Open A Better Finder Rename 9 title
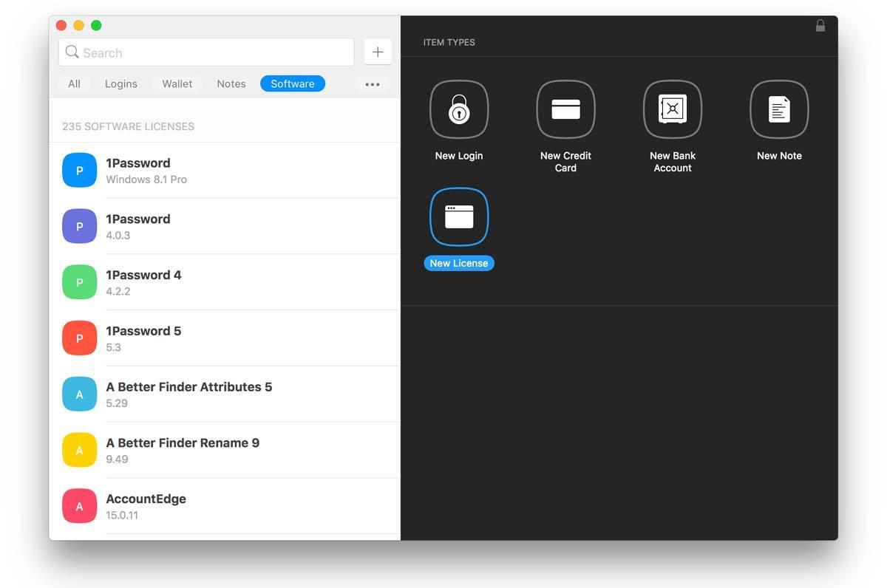The image size is (887, 588). click(183, 443)
